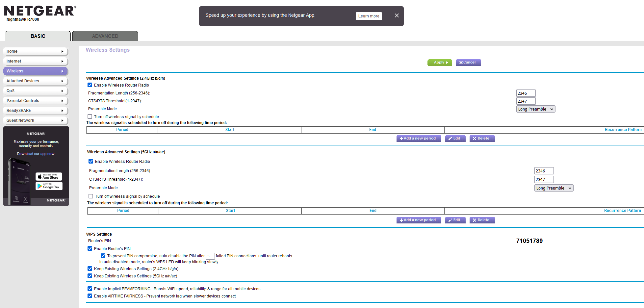
Task: Click Learn more in the banner
Action: tap(369, 16)
